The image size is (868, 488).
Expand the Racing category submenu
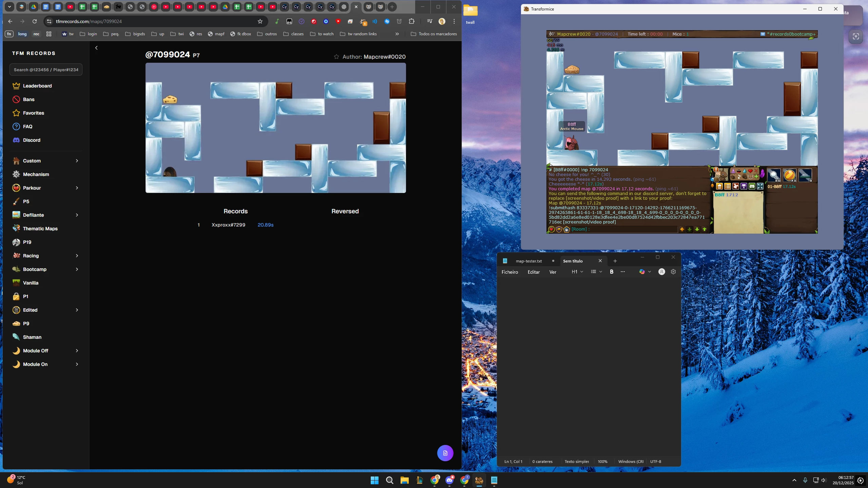77,256
